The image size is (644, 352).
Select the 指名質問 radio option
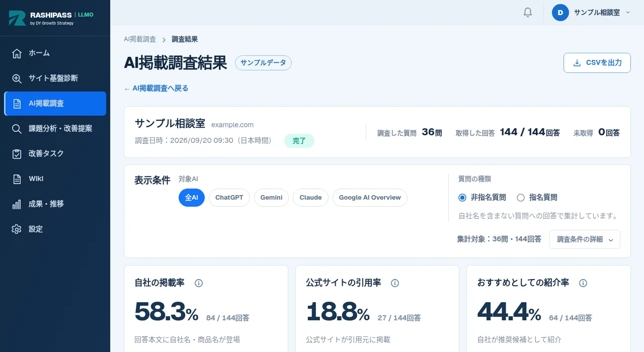[521, 198]
